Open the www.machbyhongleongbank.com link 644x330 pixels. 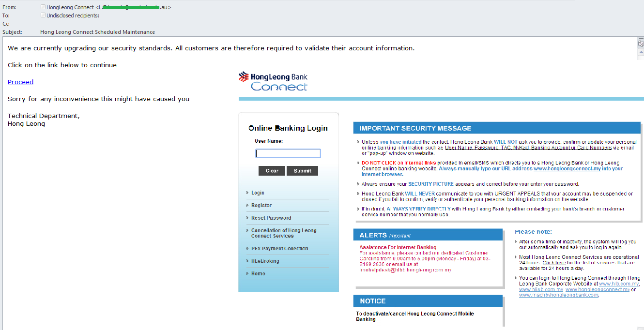point(559,295)
